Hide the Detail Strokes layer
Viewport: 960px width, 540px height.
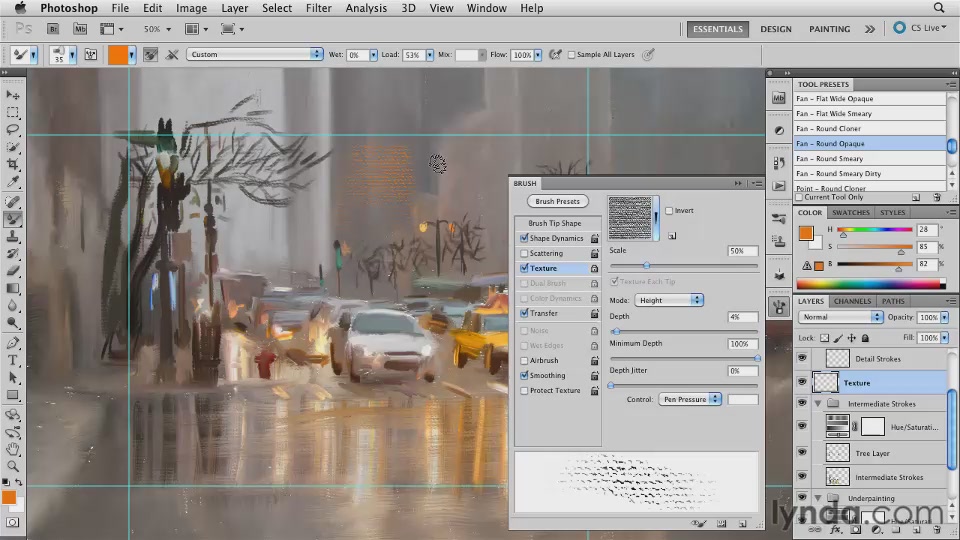[802, 358]
